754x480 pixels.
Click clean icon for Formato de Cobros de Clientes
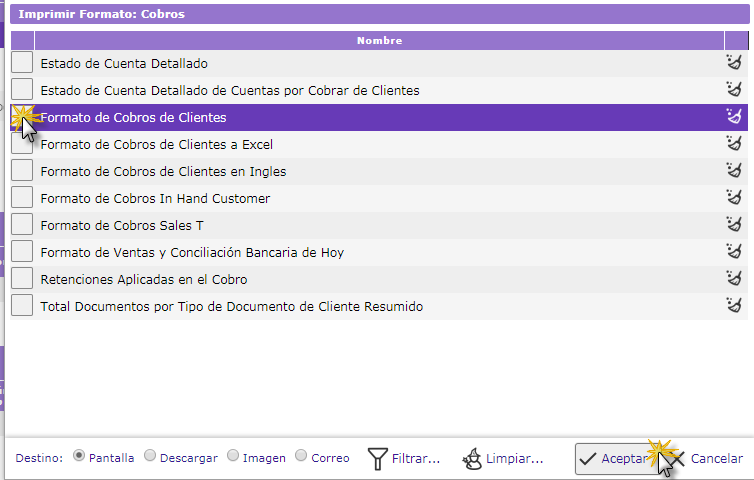pyautogui.click(x=735, y=117)
